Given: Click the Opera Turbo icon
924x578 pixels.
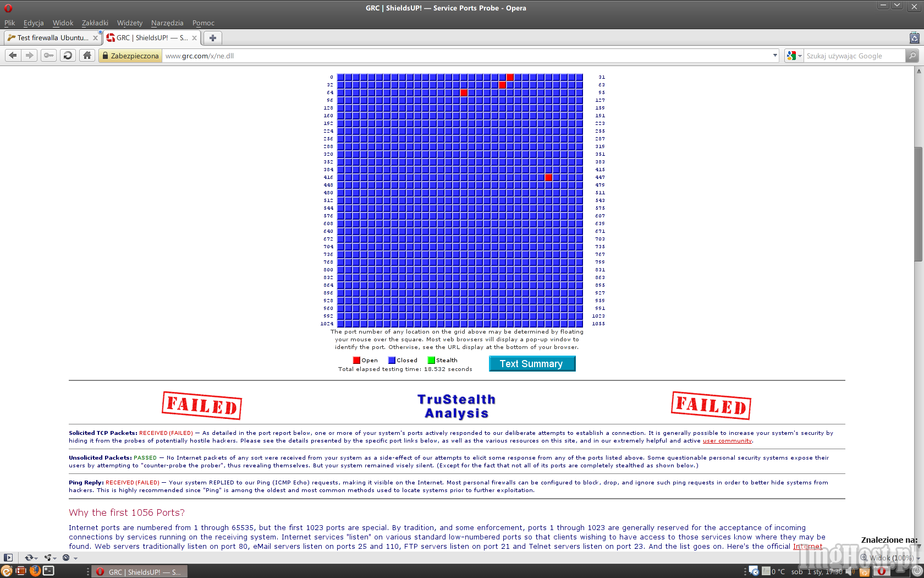Looking at the screenshot, I should click(x=66, y=558).
